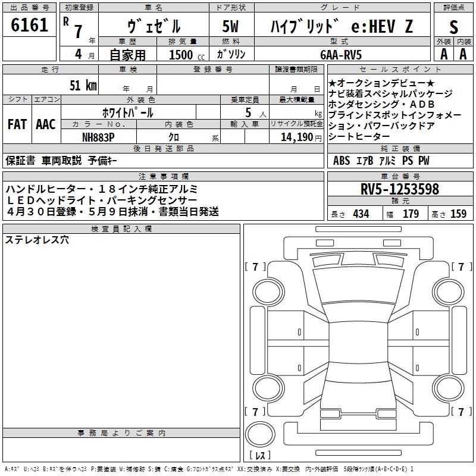476x476 pixels.
Task: Click the セールスポイント section header
Action: [400, 70]
